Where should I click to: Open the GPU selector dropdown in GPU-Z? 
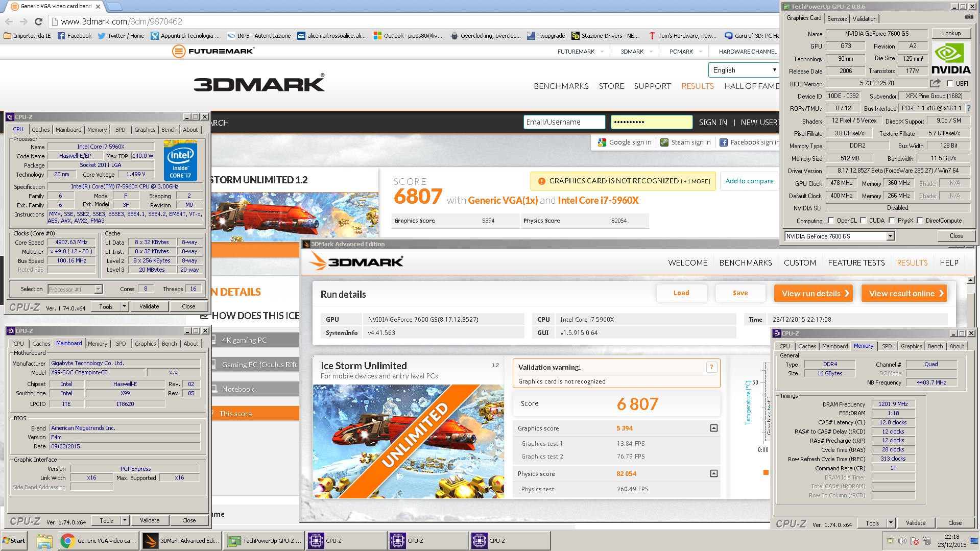point(890,236)
